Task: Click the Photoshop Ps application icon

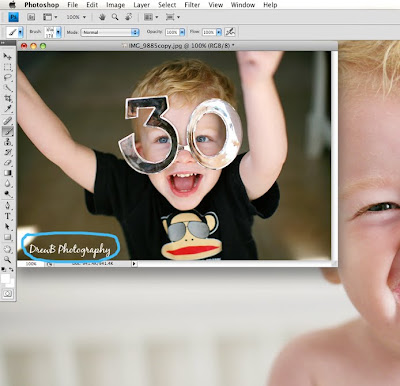Action: 13,17
